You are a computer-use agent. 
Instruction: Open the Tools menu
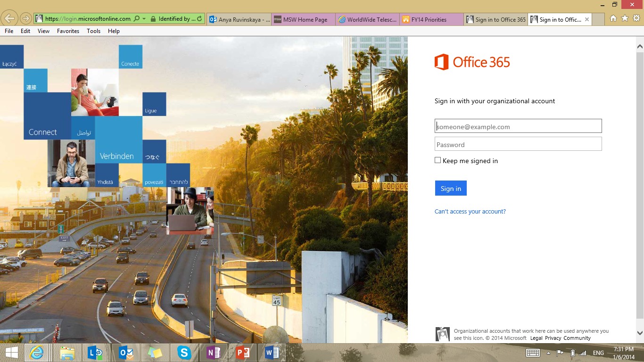[x=93, y=31]
